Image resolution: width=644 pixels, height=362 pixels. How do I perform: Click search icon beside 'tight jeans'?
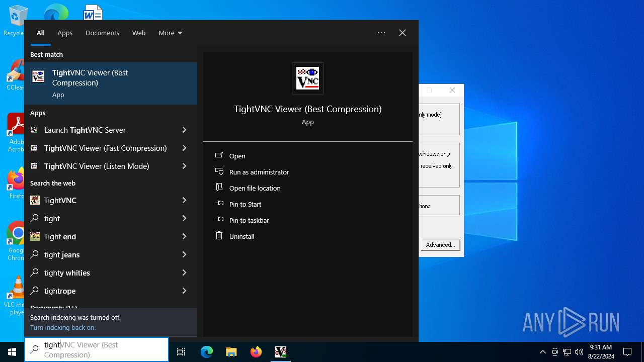[35, 254]
